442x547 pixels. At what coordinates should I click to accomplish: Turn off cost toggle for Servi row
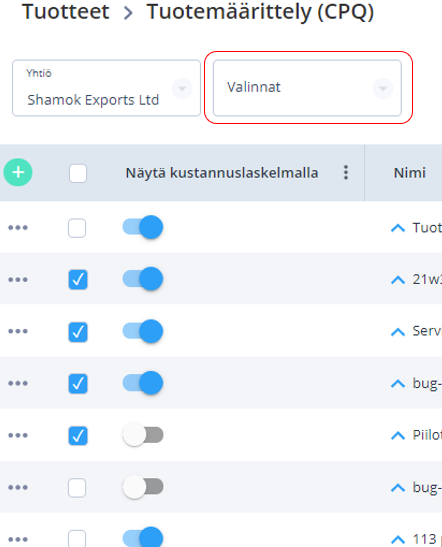pos(143,331)
